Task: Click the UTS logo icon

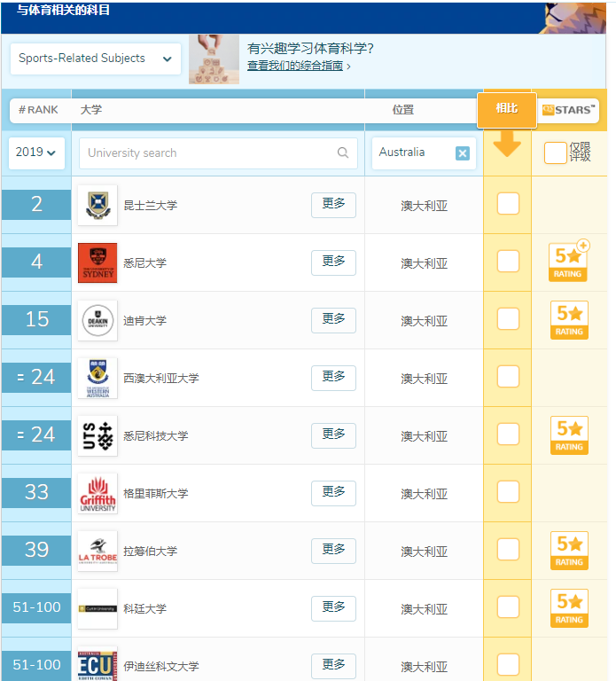Action: (x=97, y=435)
